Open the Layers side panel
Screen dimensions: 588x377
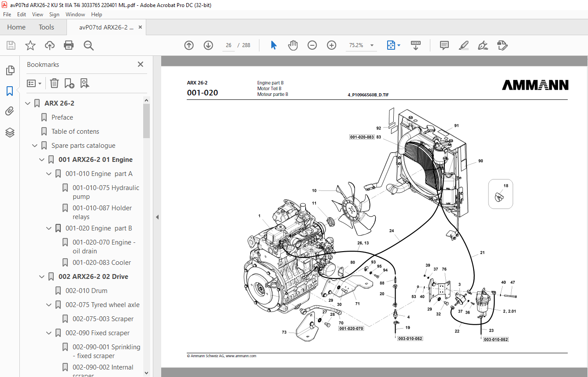click(10, 132)
